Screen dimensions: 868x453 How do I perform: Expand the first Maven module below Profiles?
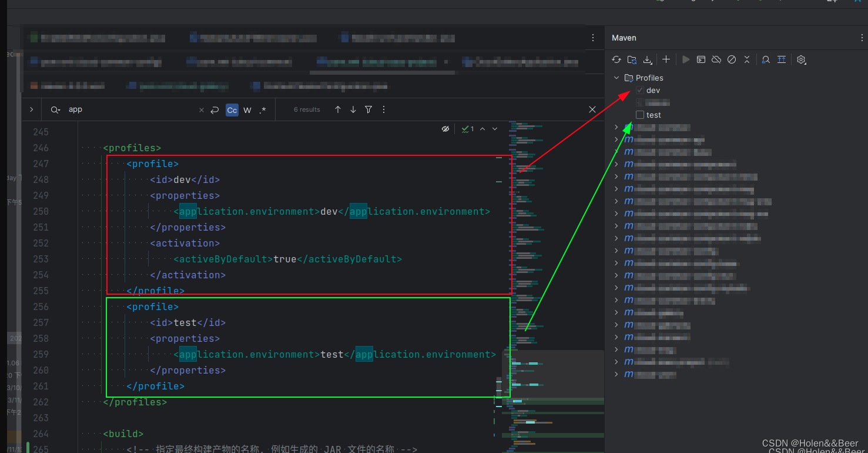tap(616, 126)
